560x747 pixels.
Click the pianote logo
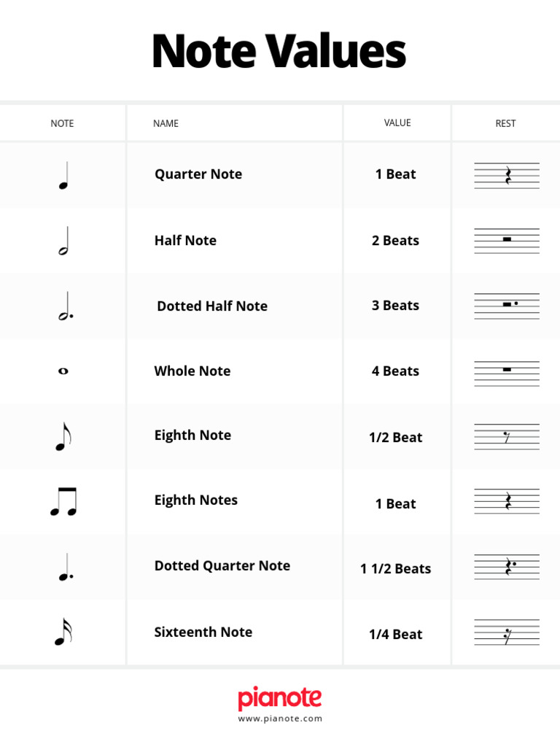click(280, 698)
